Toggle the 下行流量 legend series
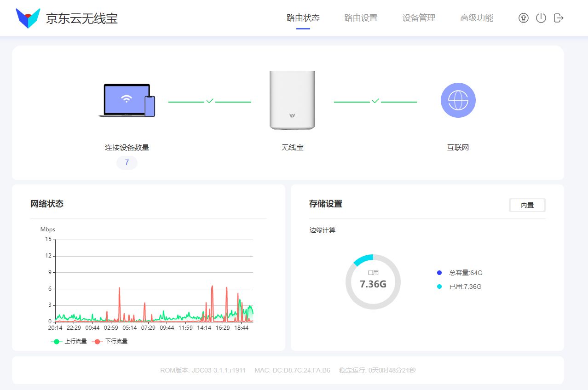This screenshot has width=588, height=390. click(x=110, y=341)
